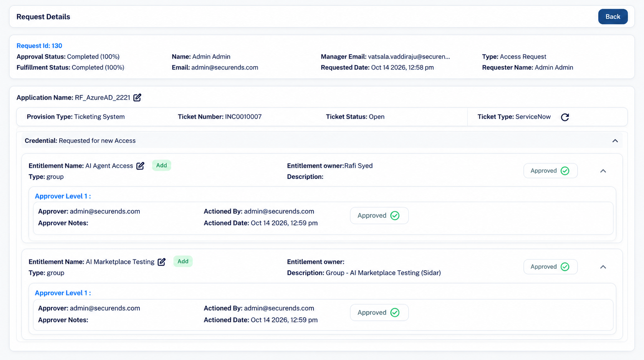Click Approved status badge for AI Marketplace Testing
The image size is (644, 360).
[550, 267]
